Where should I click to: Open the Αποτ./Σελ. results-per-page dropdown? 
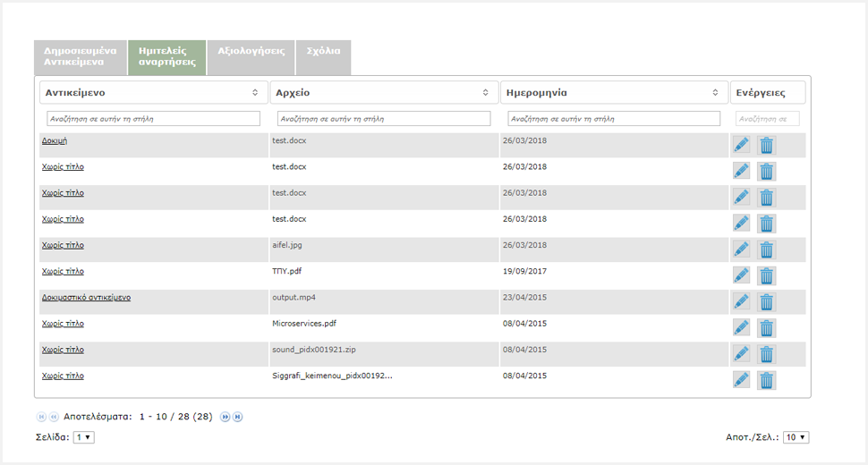[796, 437]
